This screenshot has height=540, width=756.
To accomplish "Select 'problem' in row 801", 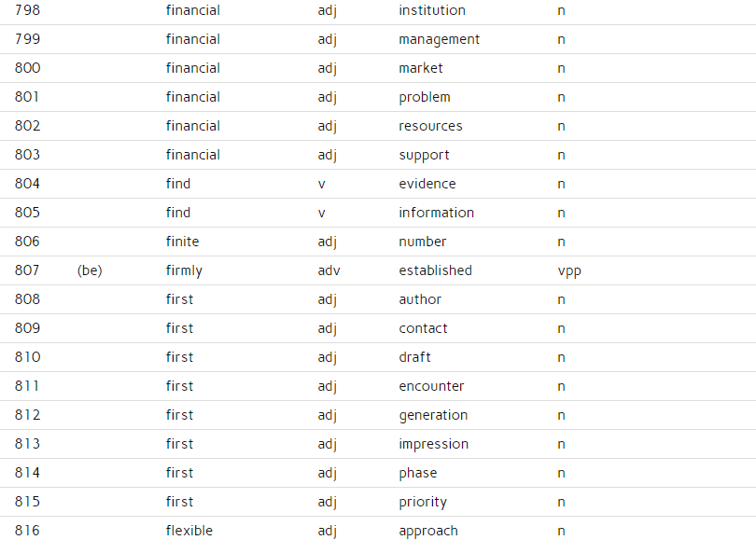I will point(425,97).
